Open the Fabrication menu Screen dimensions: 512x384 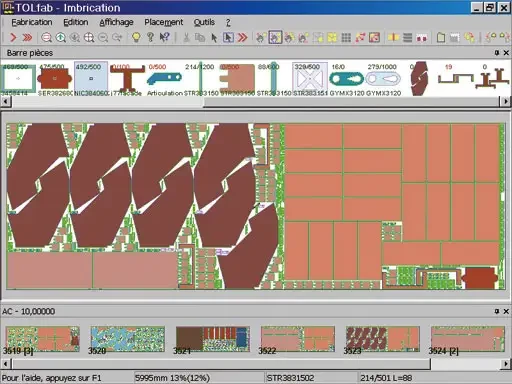point(32,22)
